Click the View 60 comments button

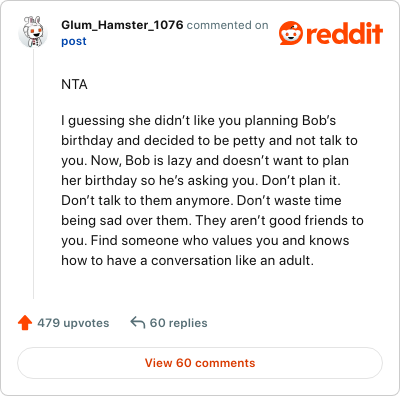tap(200, 363)
